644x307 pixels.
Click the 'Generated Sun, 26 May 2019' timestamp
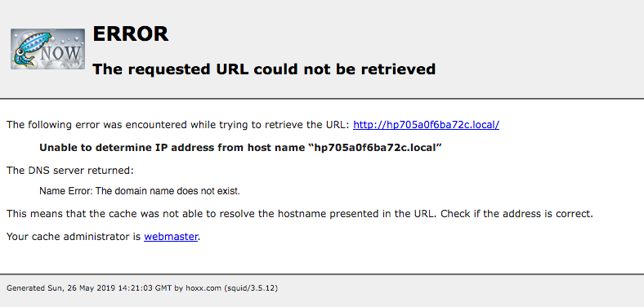(89, 288)
